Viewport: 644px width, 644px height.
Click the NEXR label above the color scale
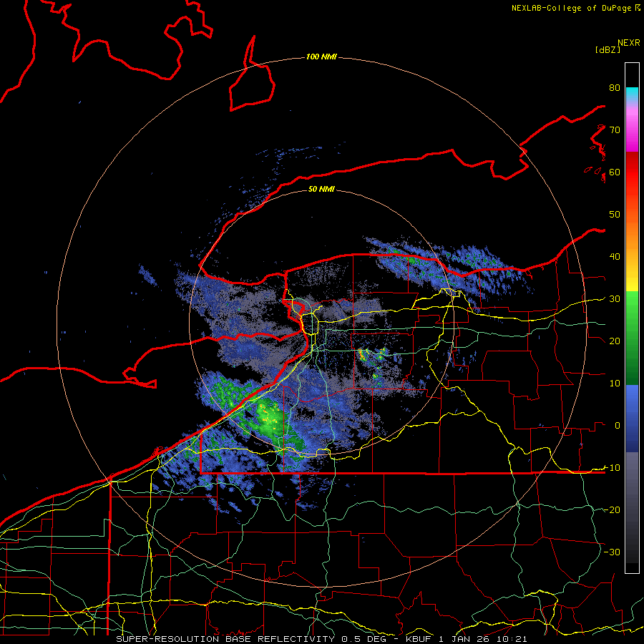pos(628,43)
